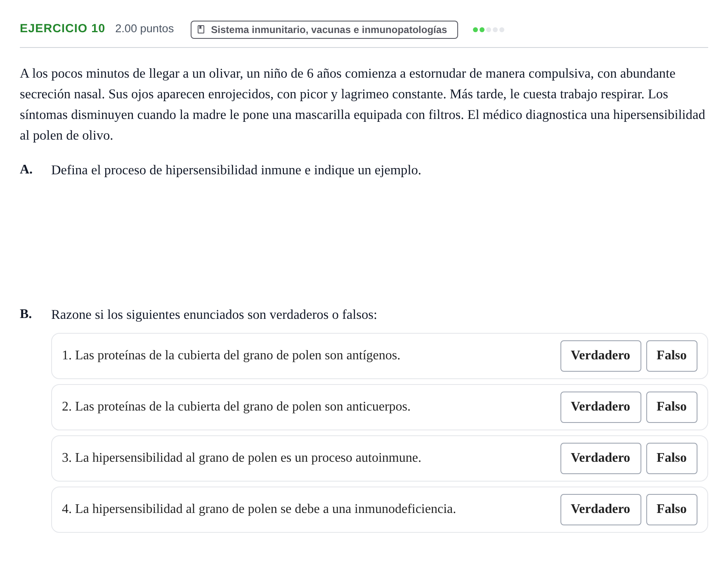728x565 pixels.
Task: Click the paragraph starting 'A los pocos minutos'
Action: (363, 104)
